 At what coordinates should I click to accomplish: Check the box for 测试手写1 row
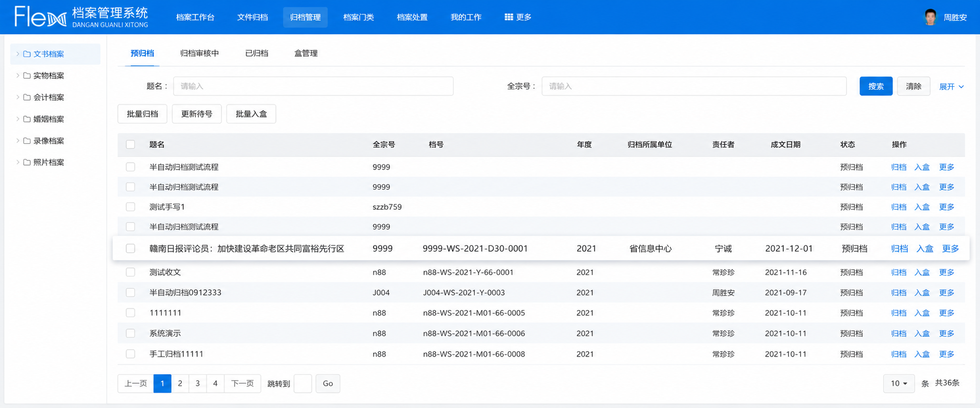tap(131, 207)
